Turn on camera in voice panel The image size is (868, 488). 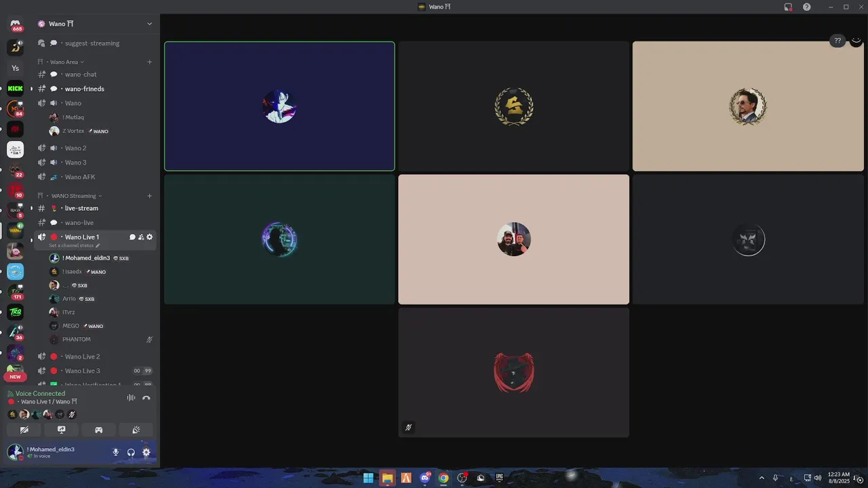pyautogui.click(x=24, y=430)
